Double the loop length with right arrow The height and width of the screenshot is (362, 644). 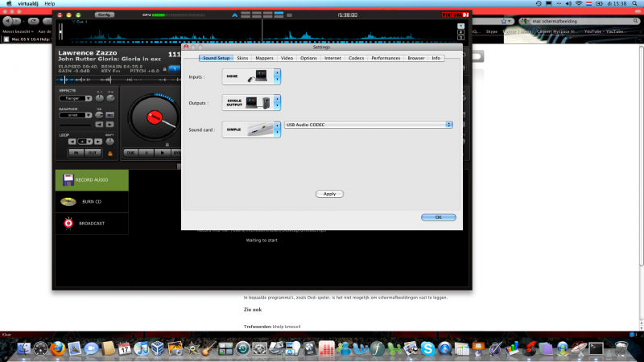click(98, 142)
